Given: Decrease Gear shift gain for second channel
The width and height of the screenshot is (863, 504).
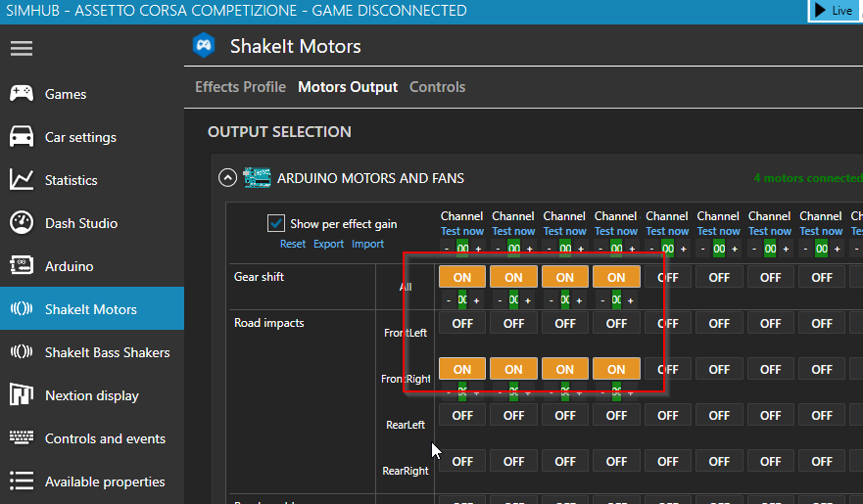Looking at the screenshot, I should [x=500, y=300].
